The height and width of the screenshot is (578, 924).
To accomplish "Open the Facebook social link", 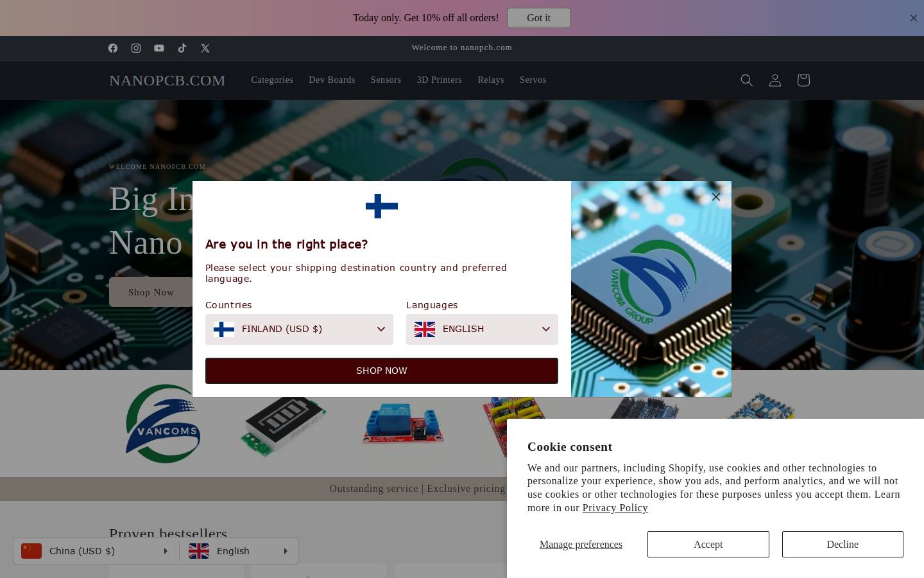I will [x=113, y=48].
